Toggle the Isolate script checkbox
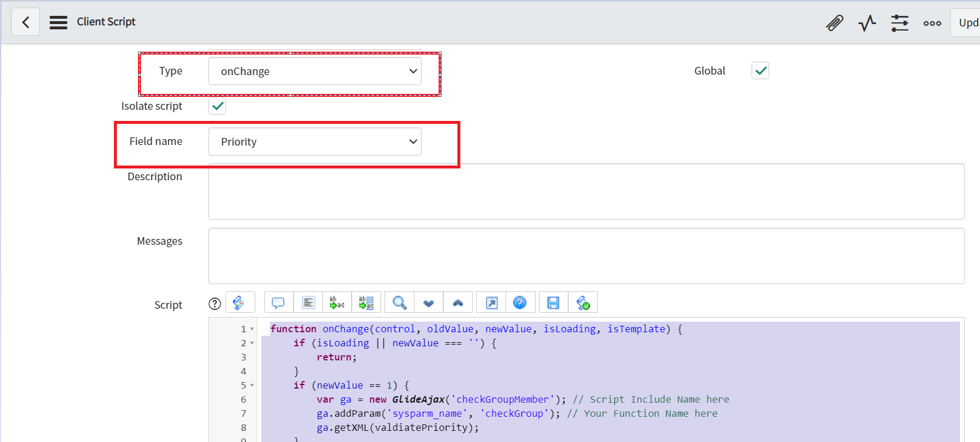The width and height of the screenshot is (980, 442). pyautogui.click(x=217, y=106)
